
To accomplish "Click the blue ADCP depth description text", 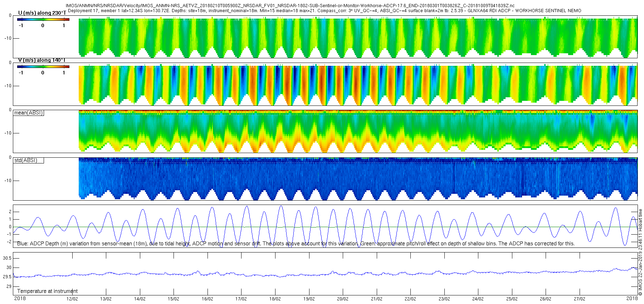I will (296, 244).
